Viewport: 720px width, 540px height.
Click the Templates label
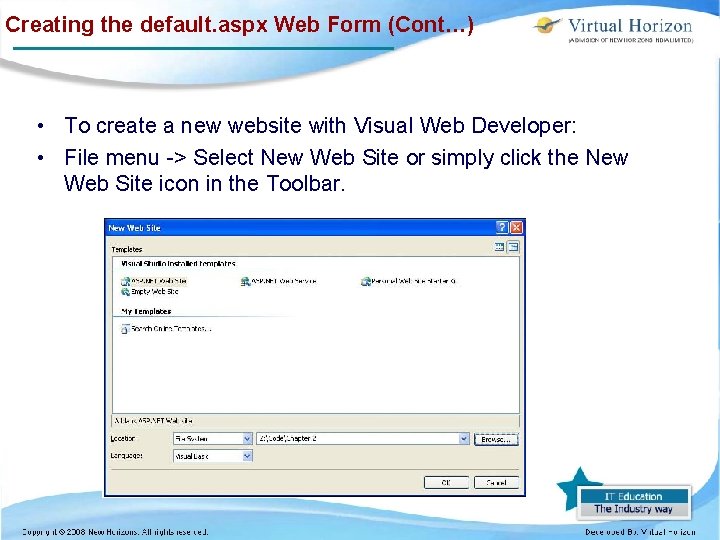pos(127,249)
